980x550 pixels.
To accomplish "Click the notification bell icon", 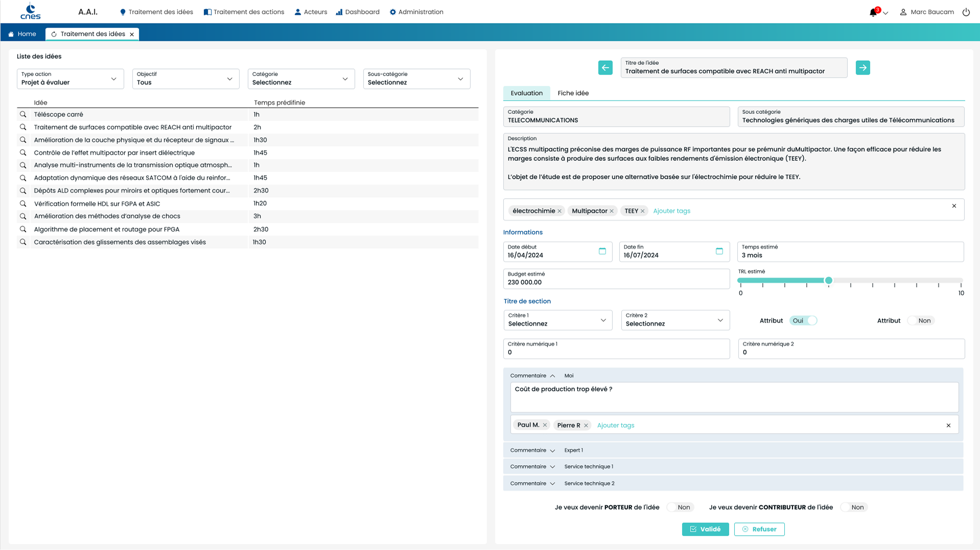I will pos(873,12).
